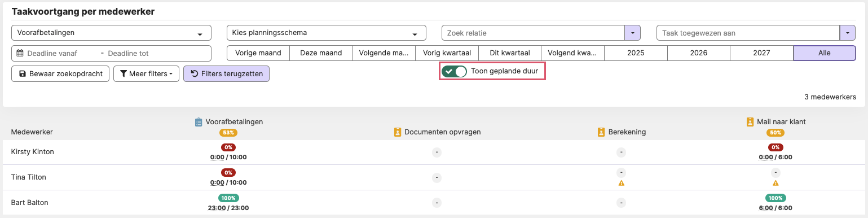Select employee Tina Tilton
This screenshot has width=868, height=218.
(x=29, y=177)
